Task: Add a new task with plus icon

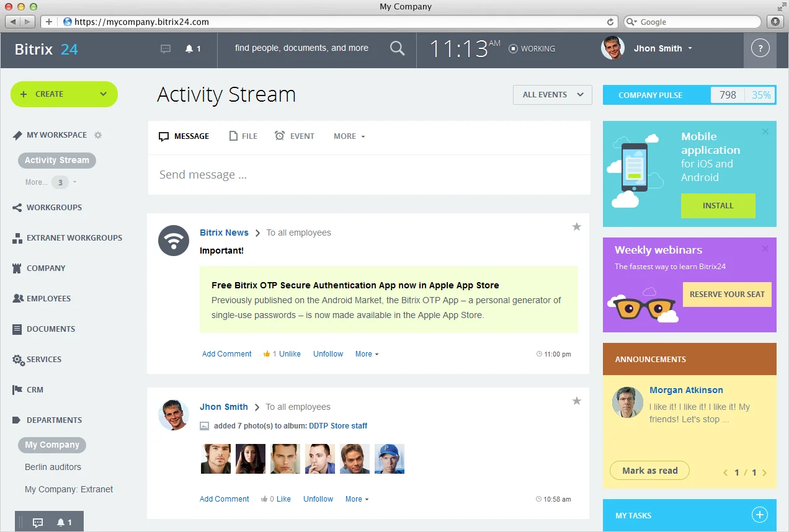Action: tap(759, 515)
